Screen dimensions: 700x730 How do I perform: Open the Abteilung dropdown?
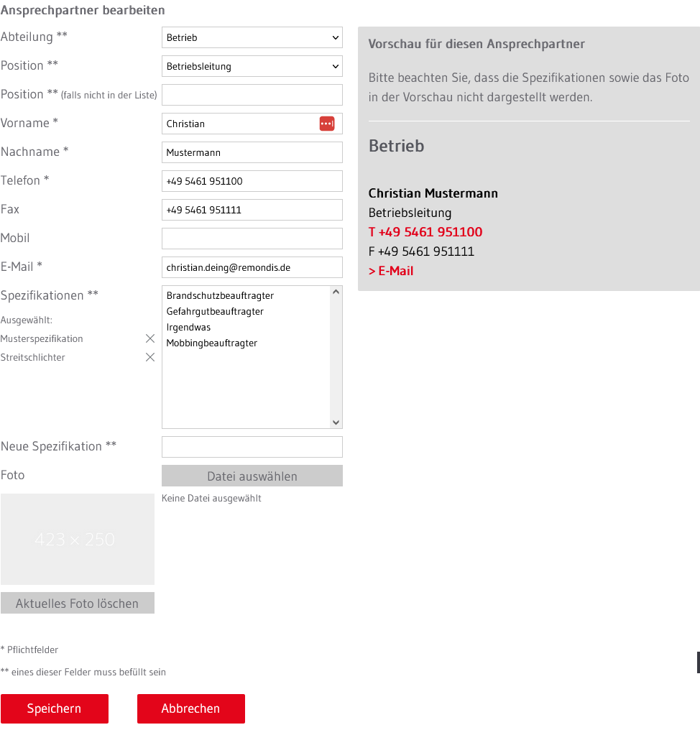pyautogui.click(x=252, y=37)
